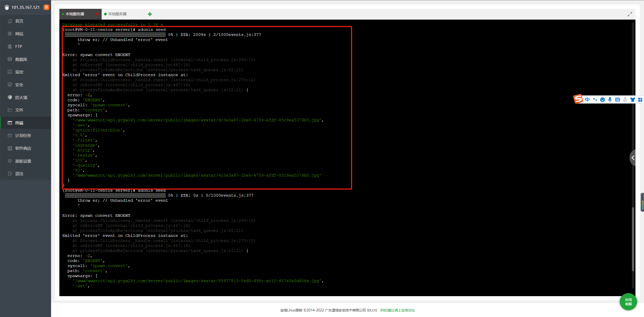
Task: Open the 安全 security section
Action: [19, 85]
